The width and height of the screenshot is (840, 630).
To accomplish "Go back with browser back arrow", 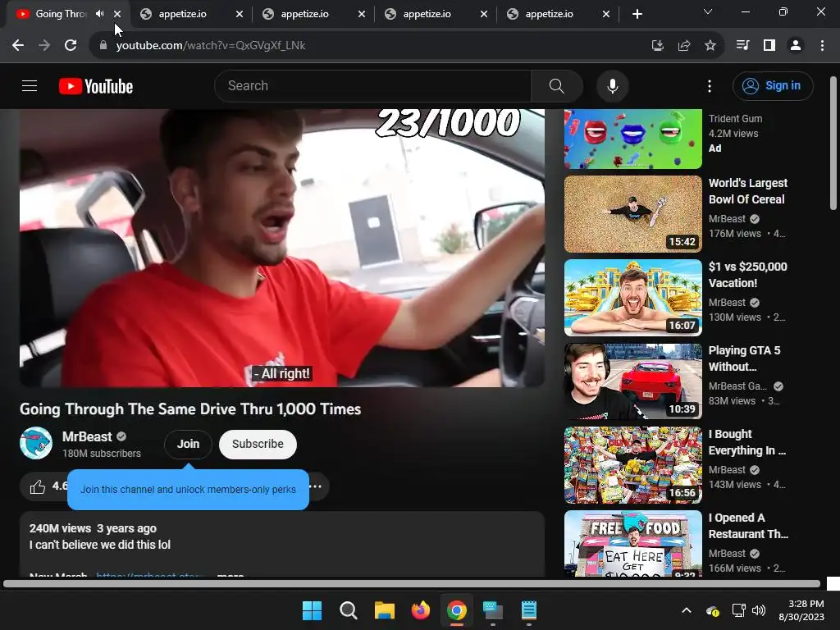I will pyautogui.click(x=18, y=46).
